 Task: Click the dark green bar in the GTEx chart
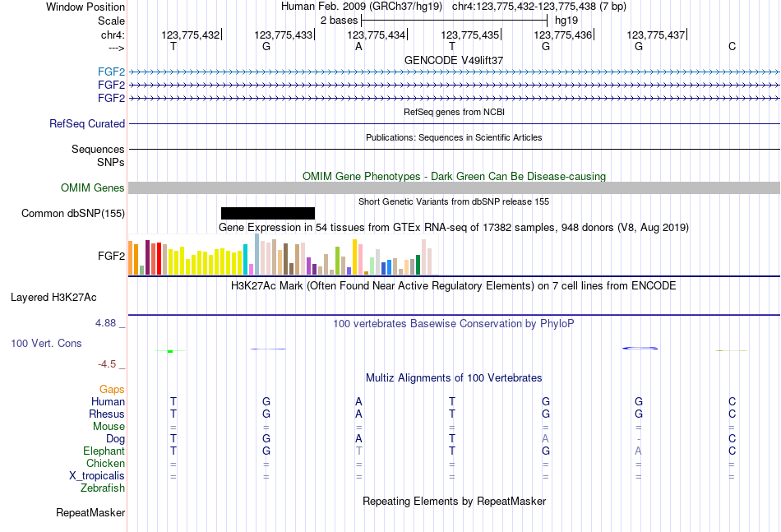[418, 265]
